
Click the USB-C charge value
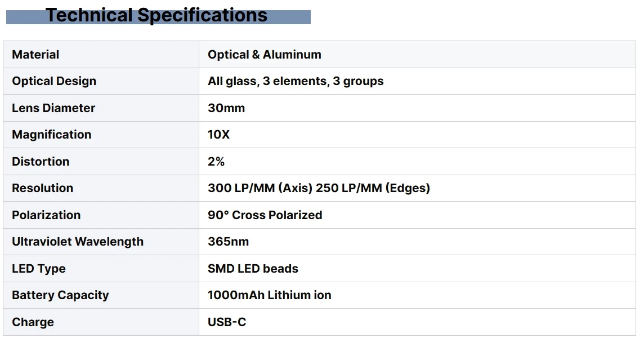[x=227, y=322]
